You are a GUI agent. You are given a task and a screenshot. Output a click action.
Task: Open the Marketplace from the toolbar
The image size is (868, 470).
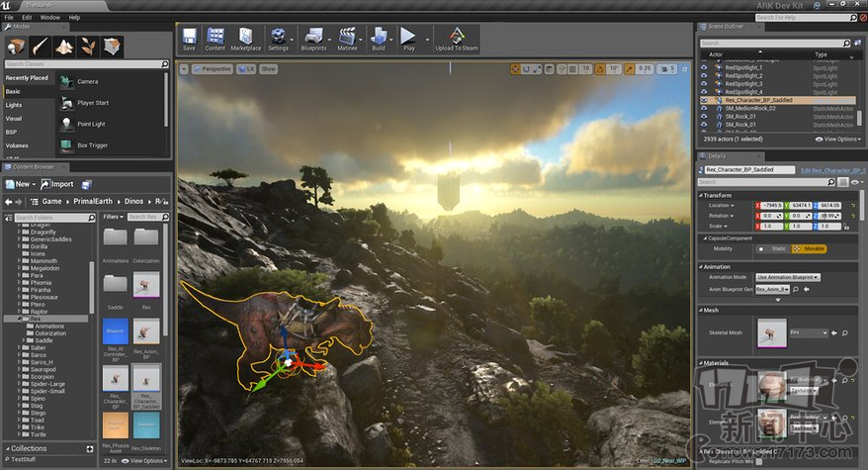[246, 39]
